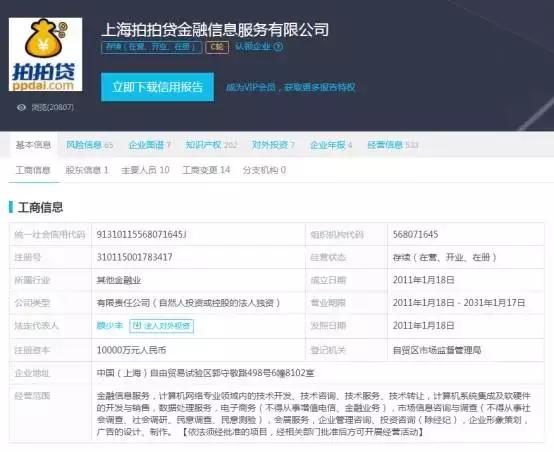
Task: Switch to the 基本信息 tab
Action: (x=33, y=145)
